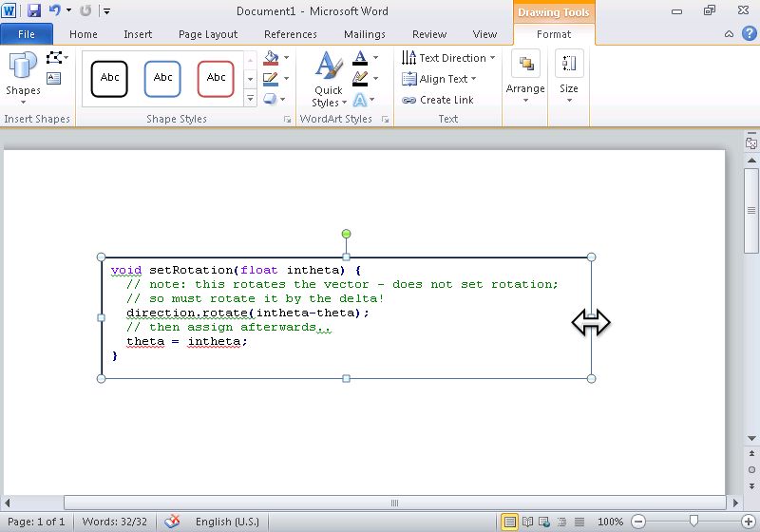Click the Save icon in quick access toolbar

pyautogui.click(x=33, y=10)
